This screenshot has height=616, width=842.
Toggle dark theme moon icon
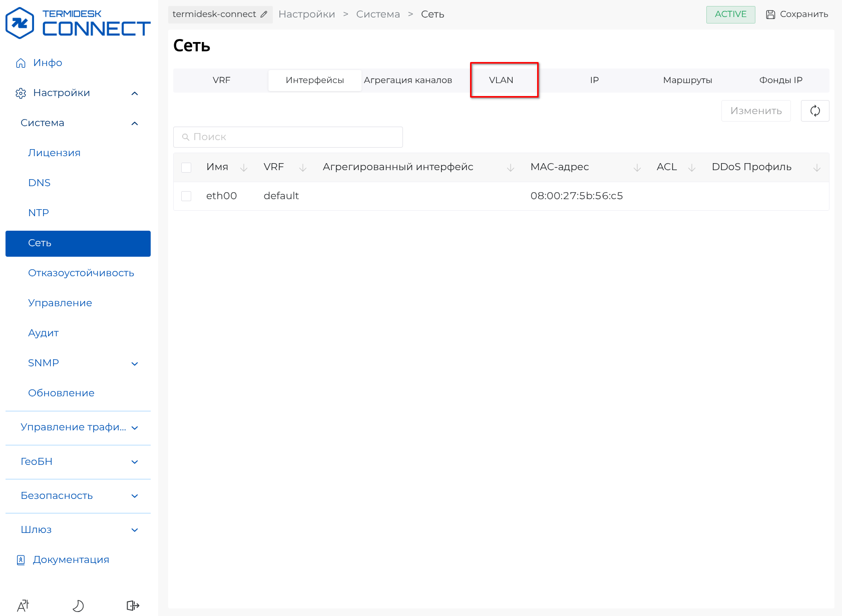tap(78, 605)
